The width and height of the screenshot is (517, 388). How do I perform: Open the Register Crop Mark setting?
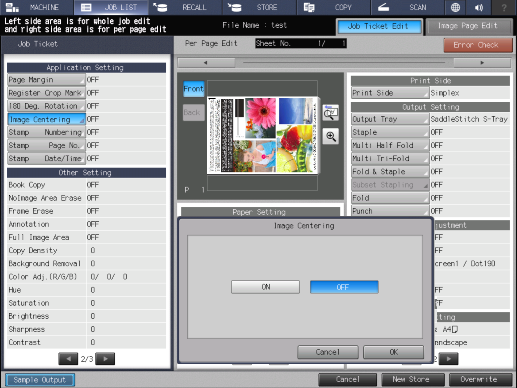[x=46, y=93]
